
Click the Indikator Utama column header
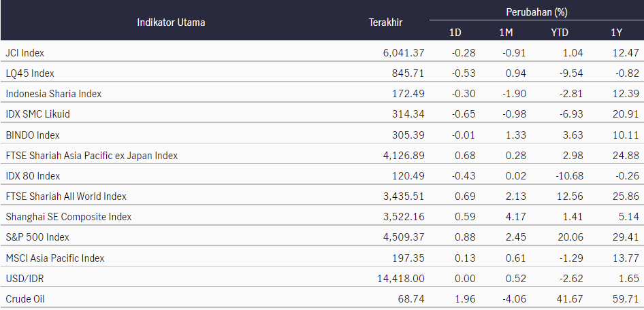(x=171, y=22)
